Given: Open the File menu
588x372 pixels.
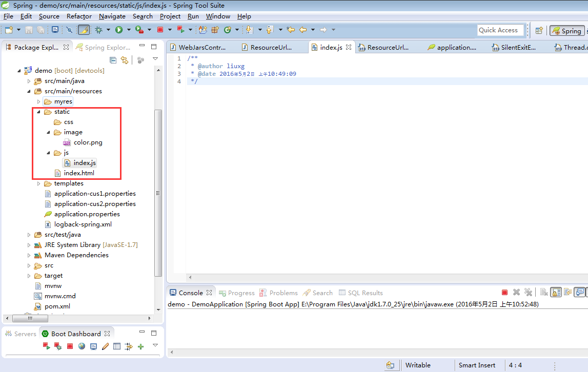Looking at the screenshot, I should (x=8, y=16).
